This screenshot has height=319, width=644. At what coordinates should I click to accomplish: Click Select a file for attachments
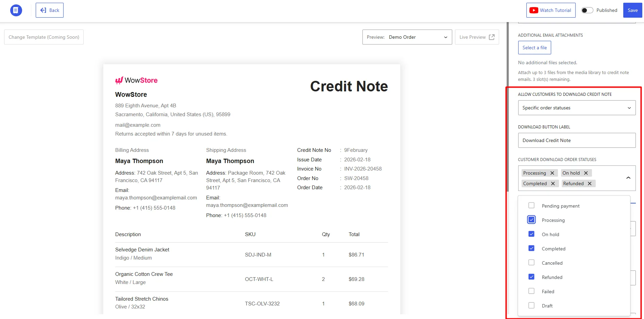point(535,48)
